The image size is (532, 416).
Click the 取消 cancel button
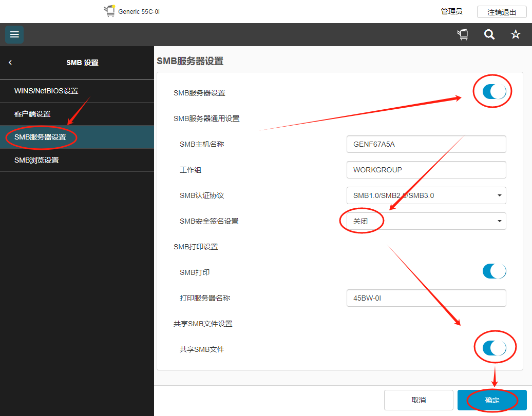point(419,400)
